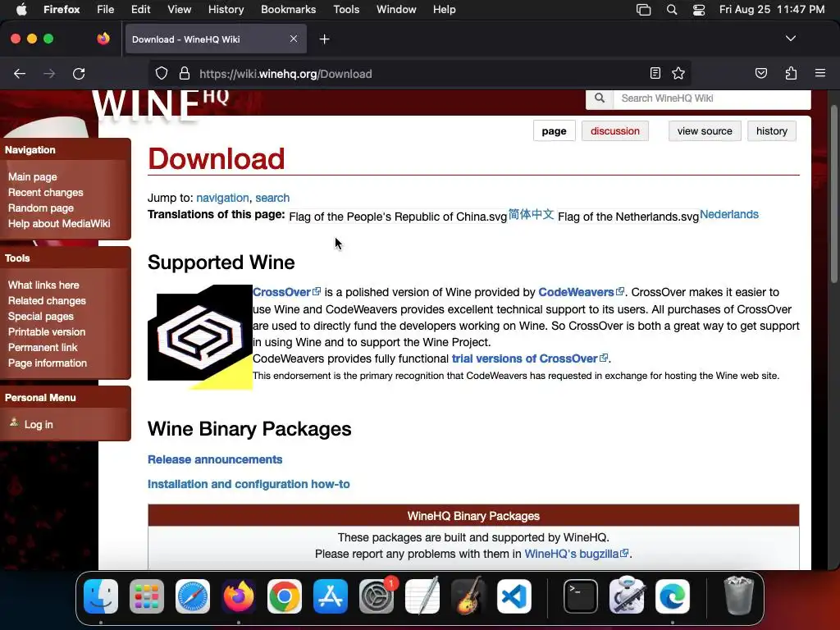
Task: Open the Window menu
Action: coord(396,9)
